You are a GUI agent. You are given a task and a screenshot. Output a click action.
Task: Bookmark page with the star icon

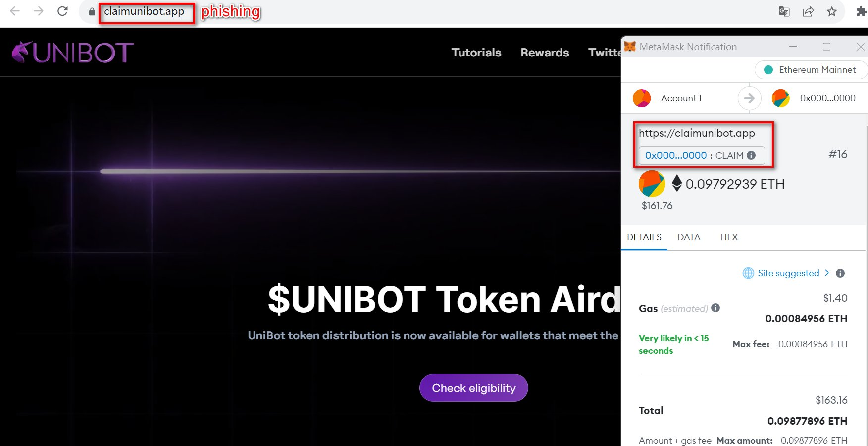[x=832, y=11]
